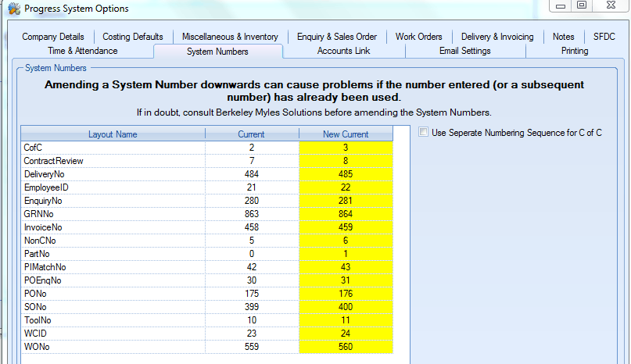631x364 pixels.
Task: Switch to the Costing Defaults tab
Action: click(133, 37)
